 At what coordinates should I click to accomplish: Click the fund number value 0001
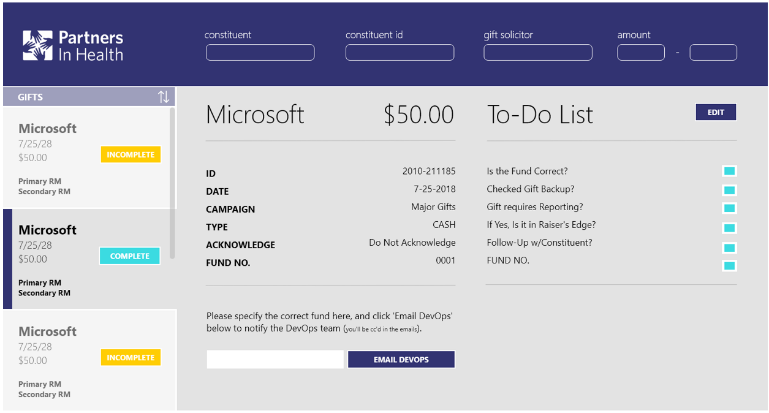(x=445, y=260)
